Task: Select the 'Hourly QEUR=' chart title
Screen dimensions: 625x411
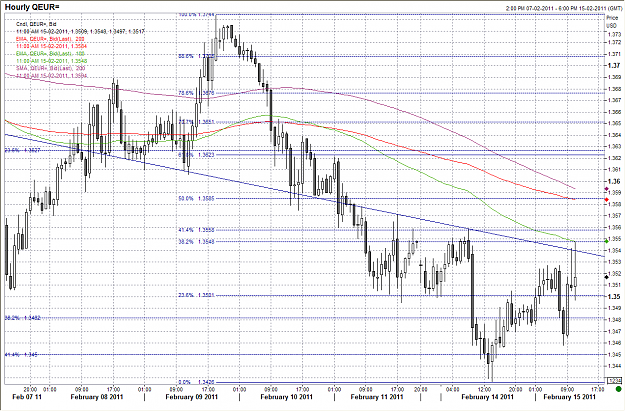Action: pyautogui.click(x=32, y=7)
